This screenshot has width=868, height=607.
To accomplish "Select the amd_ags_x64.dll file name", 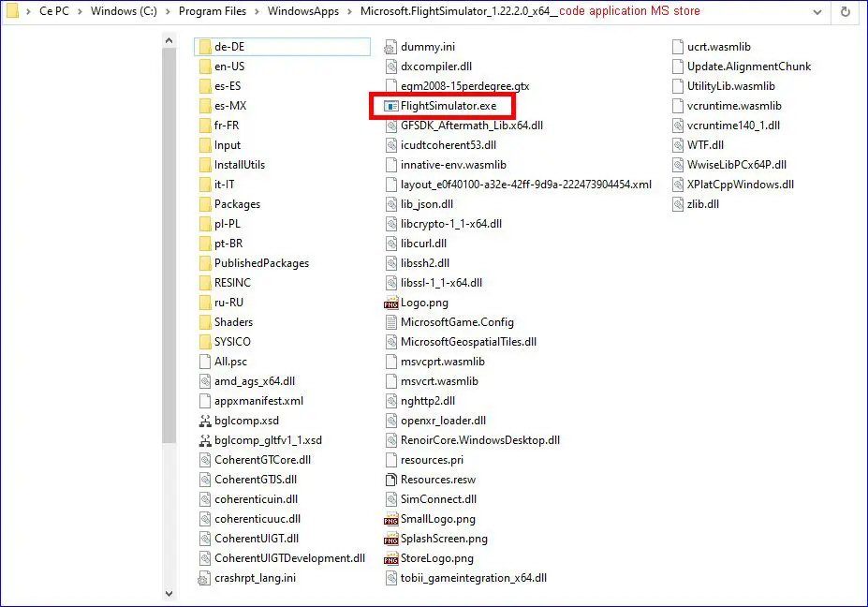I will point(255,381).
